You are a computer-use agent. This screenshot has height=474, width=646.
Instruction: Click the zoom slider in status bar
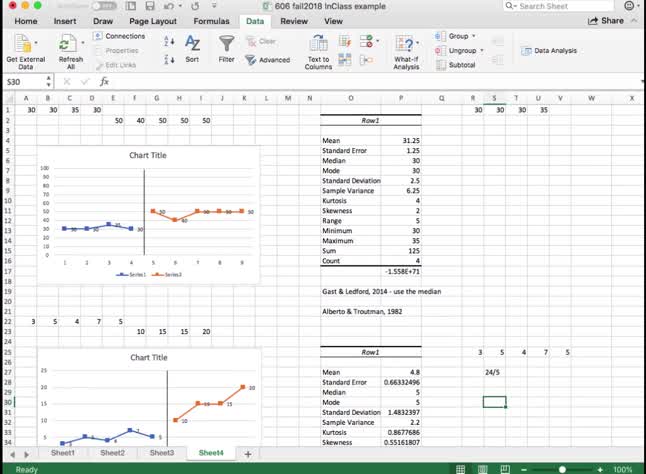point(563,468)
